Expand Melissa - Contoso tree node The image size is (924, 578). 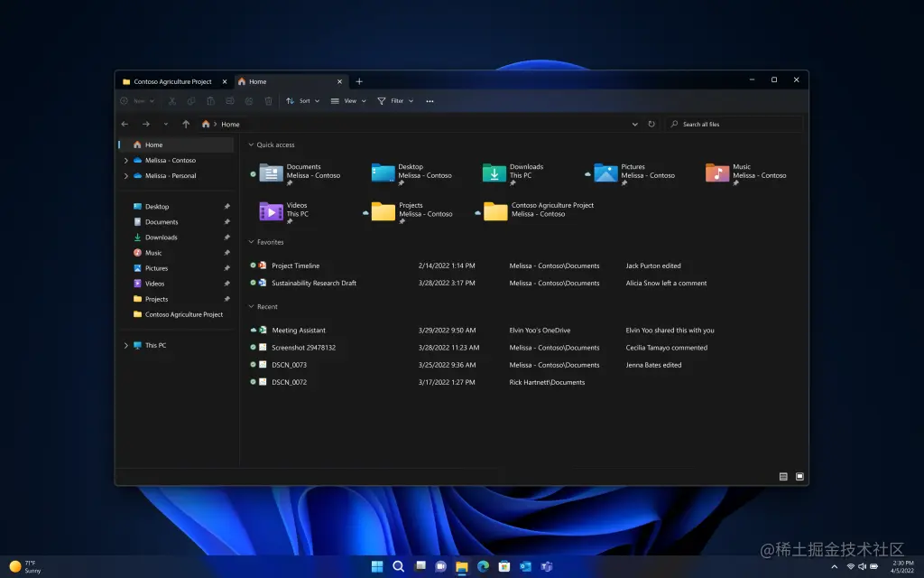(125, 161)
